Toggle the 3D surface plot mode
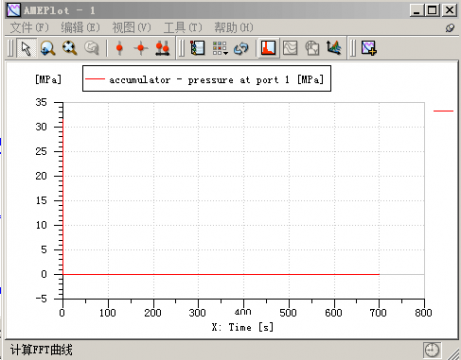The height and width of the screenshot is (360, 461). [334, 48]
